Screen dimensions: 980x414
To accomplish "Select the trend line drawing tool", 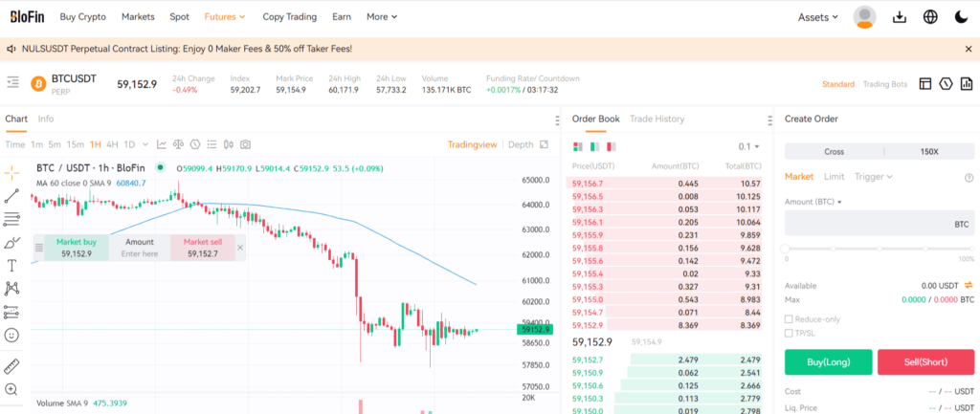I will click(11, 196).
